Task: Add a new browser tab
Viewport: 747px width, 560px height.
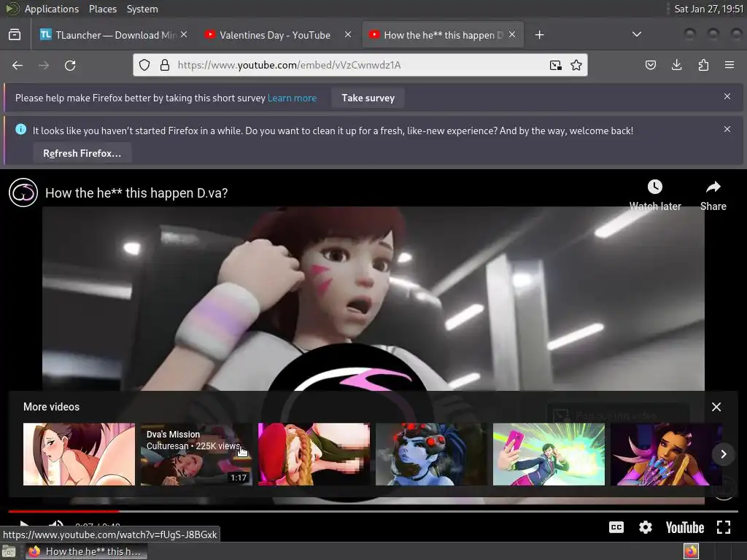Action: [x=539, y=35]
